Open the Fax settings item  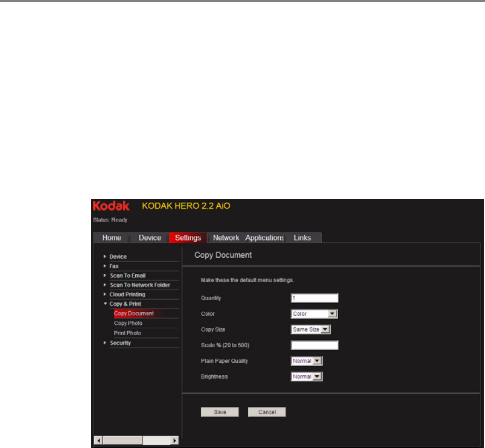114,266
